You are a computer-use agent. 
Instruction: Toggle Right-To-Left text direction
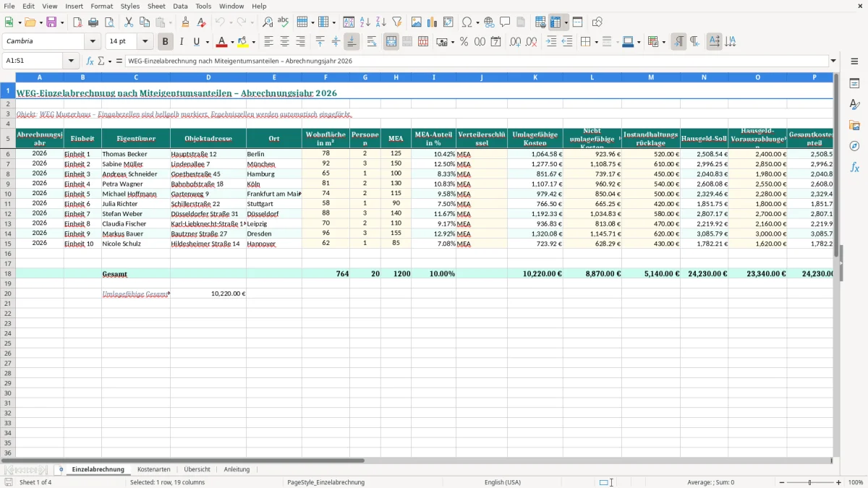[694, 42]
